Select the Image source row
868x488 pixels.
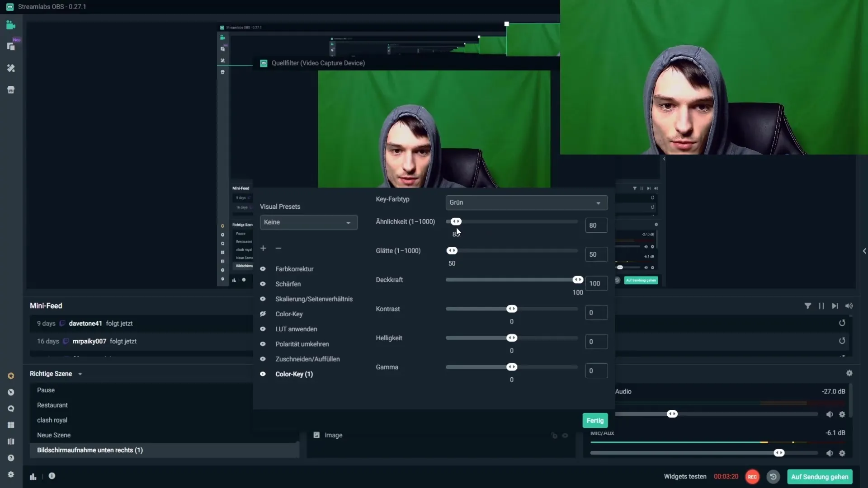point(441,435)
